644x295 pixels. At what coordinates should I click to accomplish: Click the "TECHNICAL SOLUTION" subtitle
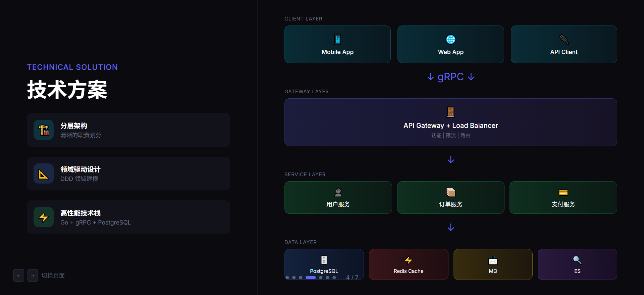point(72,67)
